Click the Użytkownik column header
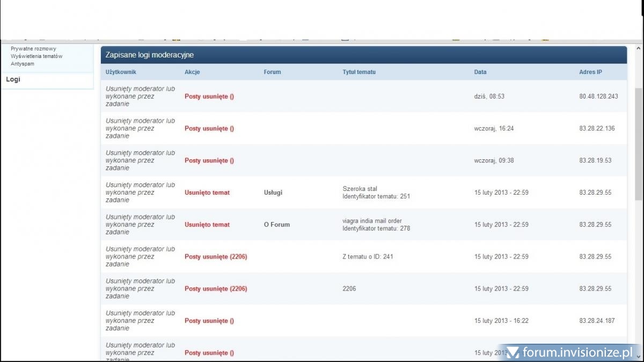 coord(121,72)
